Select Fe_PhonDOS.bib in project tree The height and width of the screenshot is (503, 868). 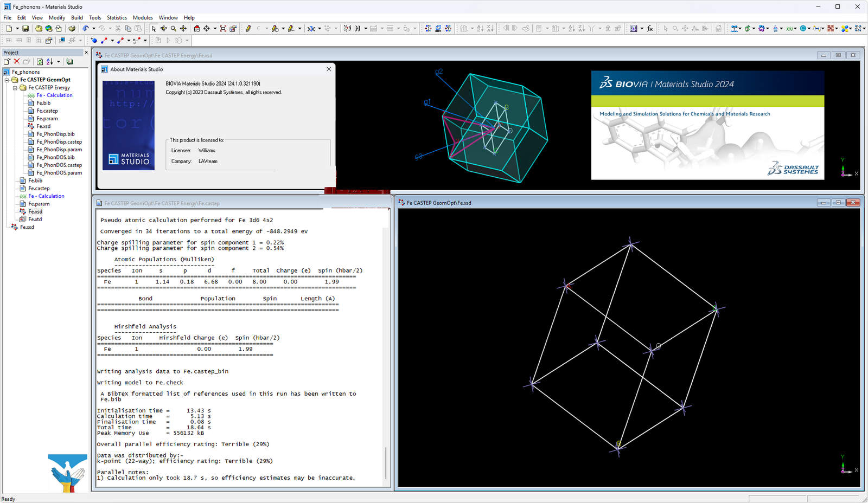pyautogui.click(x=55, y=157)
